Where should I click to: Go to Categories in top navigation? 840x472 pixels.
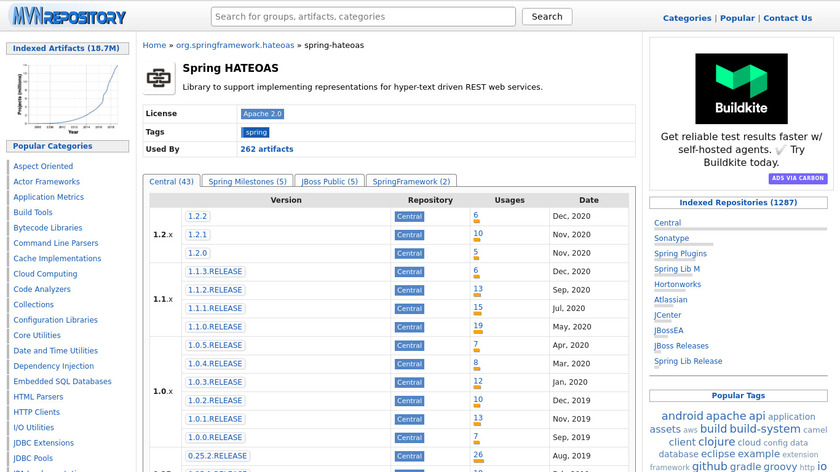(687, 18)
